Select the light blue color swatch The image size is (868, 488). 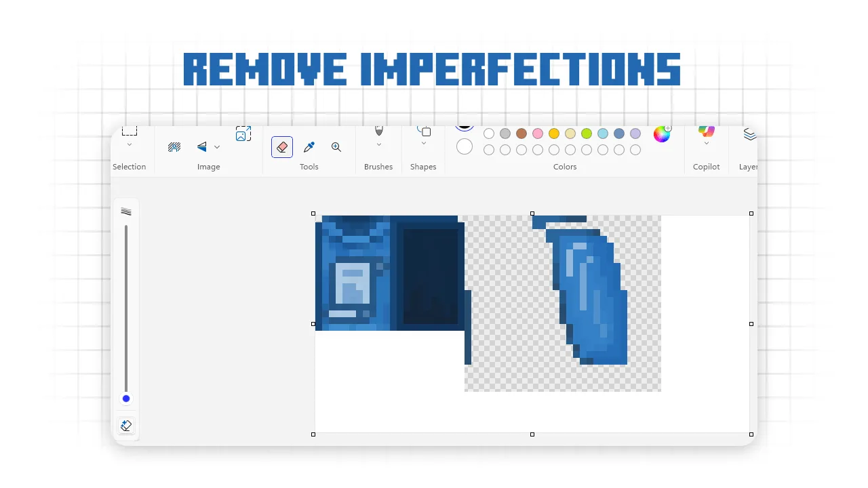point(602,134)
